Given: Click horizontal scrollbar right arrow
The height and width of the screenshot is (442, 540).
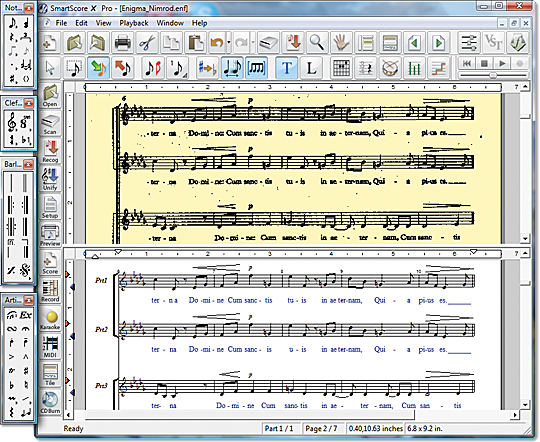Looking at the screenshot, I should (x=515, y=415).
